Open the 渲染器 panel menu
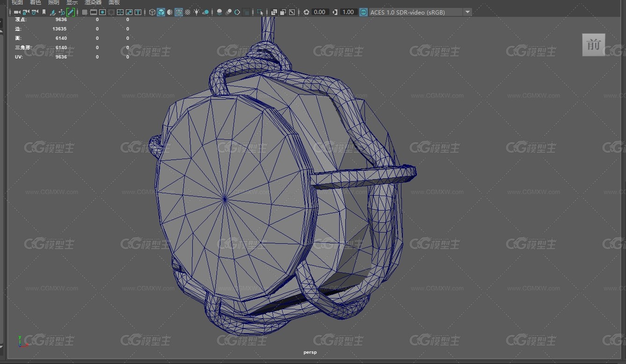 tap(93, 2)
